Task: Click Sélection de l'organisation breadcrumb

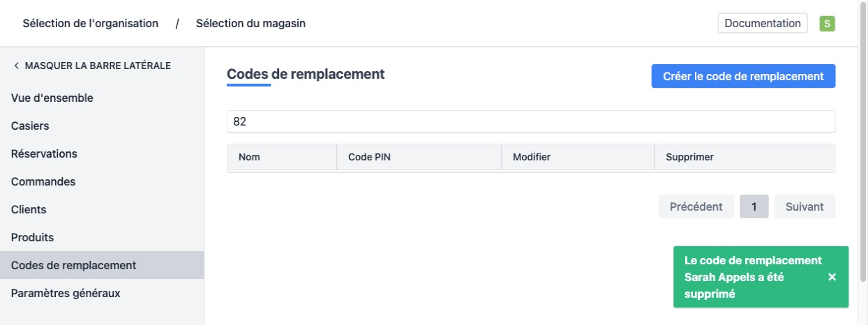Action: (x=90, y=24)
